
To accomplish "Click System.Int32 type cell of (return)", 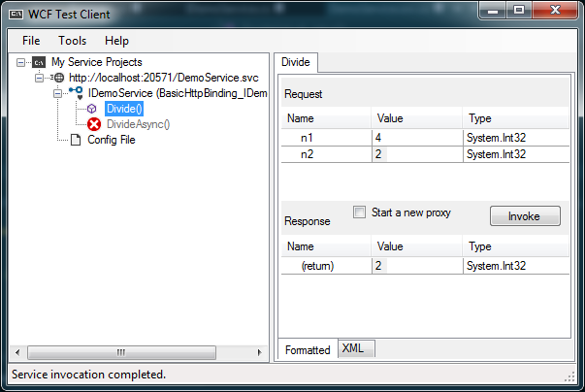I will tap(516, 266).
